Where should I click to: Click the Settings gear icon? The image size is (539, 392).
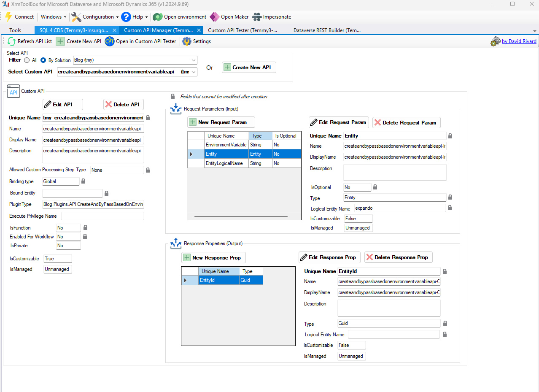tap(187, 41)
